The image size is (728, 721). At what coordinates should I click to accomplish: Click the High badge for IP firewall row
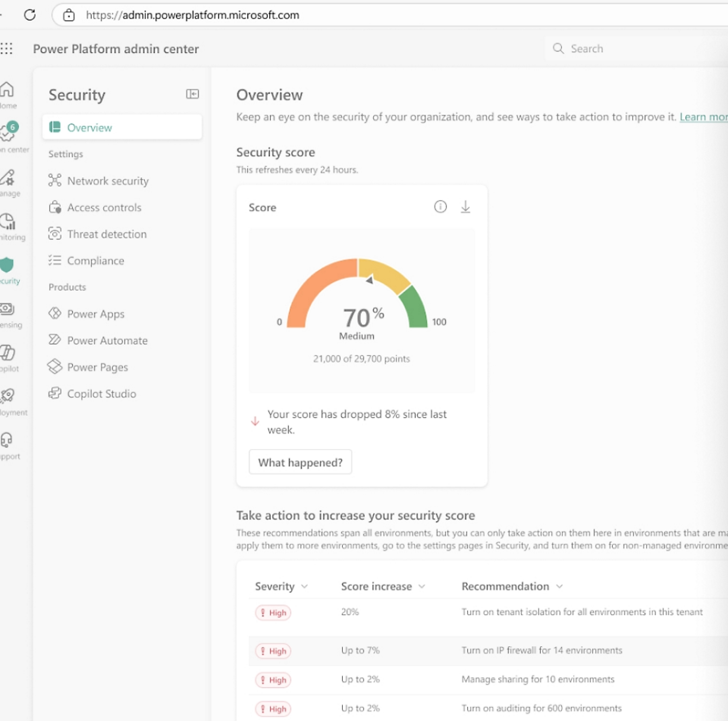(273, 651)
